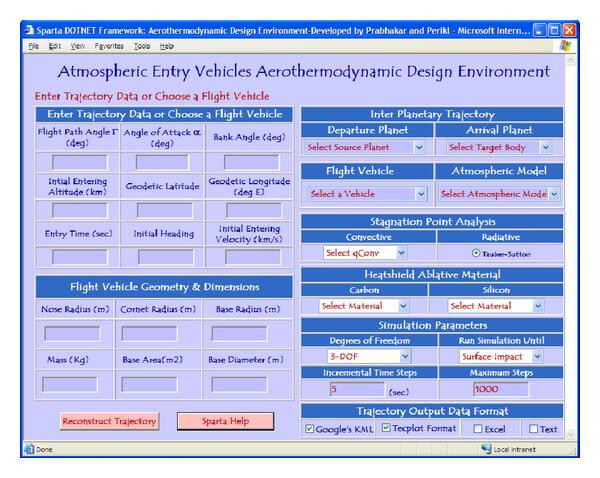Minimize the browser window
The width and height of the screenshot is (600, 478).
[539, 30]
